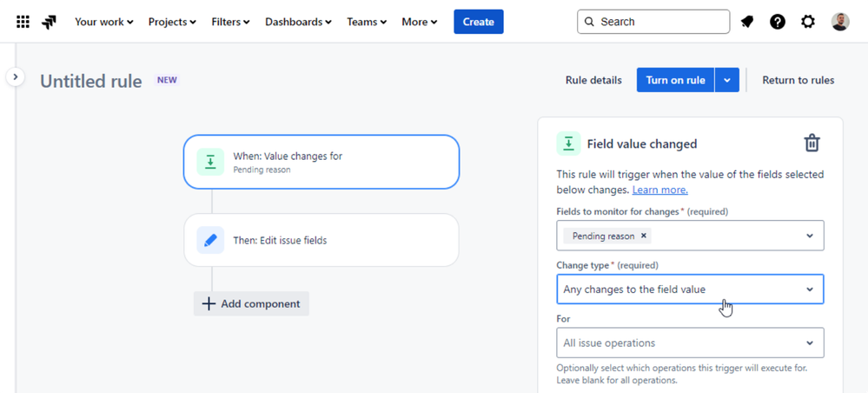Screen dimensions: 868x393
Task: Open the notifications icon
Action: pos(747,22)
